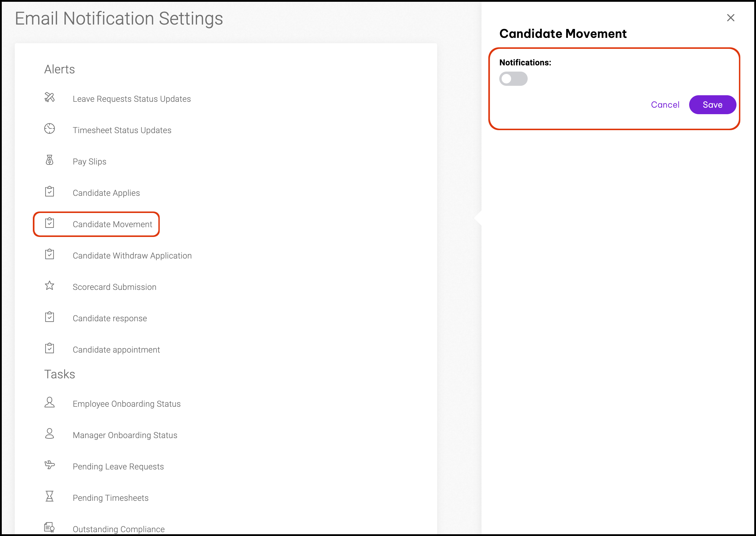Click the money bag Pay Slips icon

tap(49, 160)
